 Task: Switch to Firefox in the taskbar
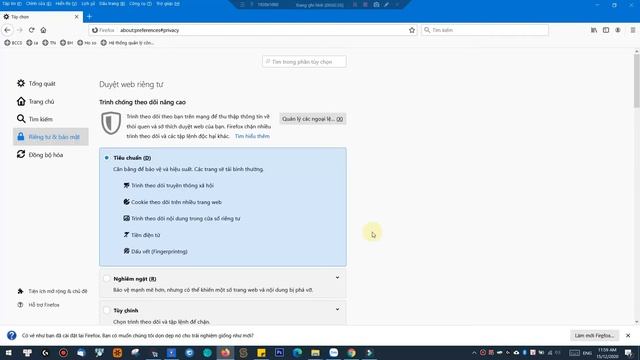point(225,353)
